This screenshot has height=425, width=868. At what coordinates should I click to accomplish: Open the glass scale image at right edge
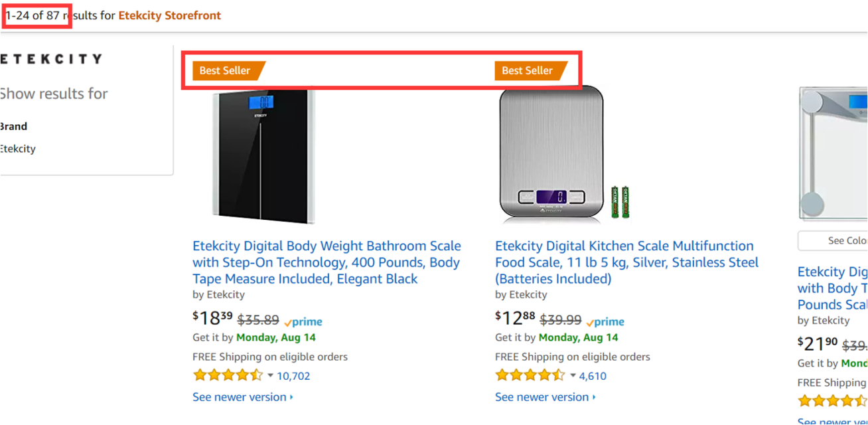[833, 154]
